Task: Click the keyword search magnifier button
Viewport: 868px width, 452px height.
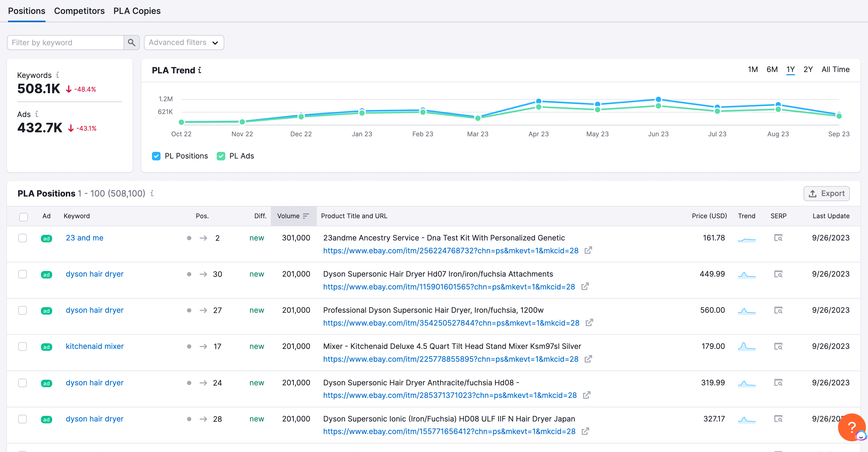Action: [x=131, y=43]
